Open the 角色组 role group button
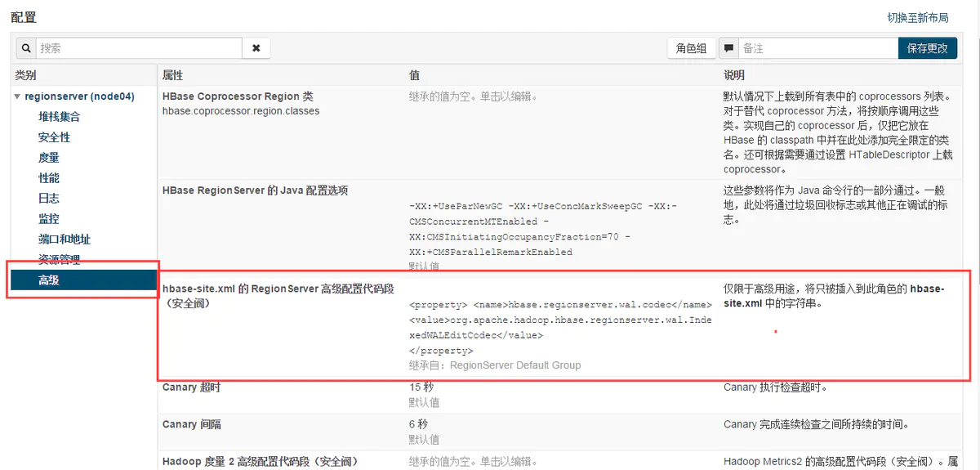 691,48
